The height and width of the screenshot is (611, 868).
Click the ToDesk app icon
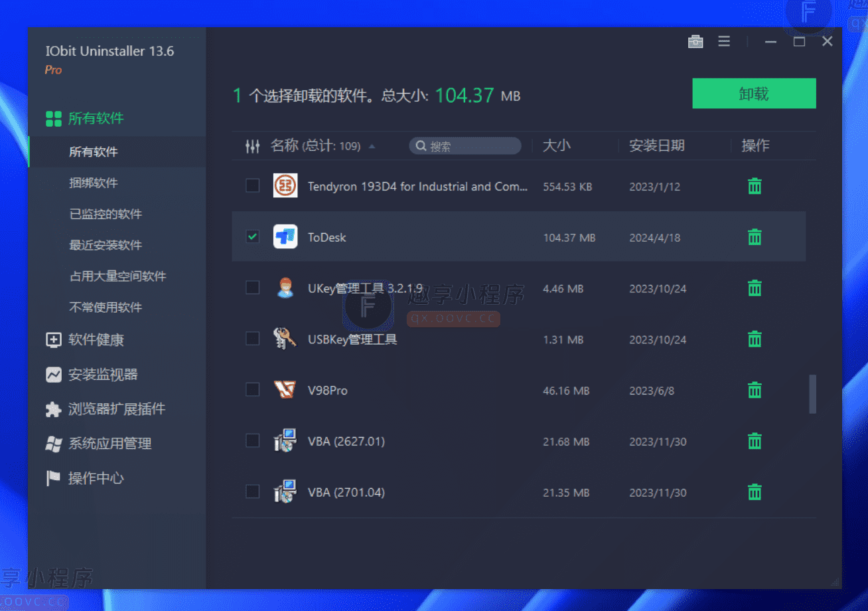pyautogui.click(x=285, y=236)
